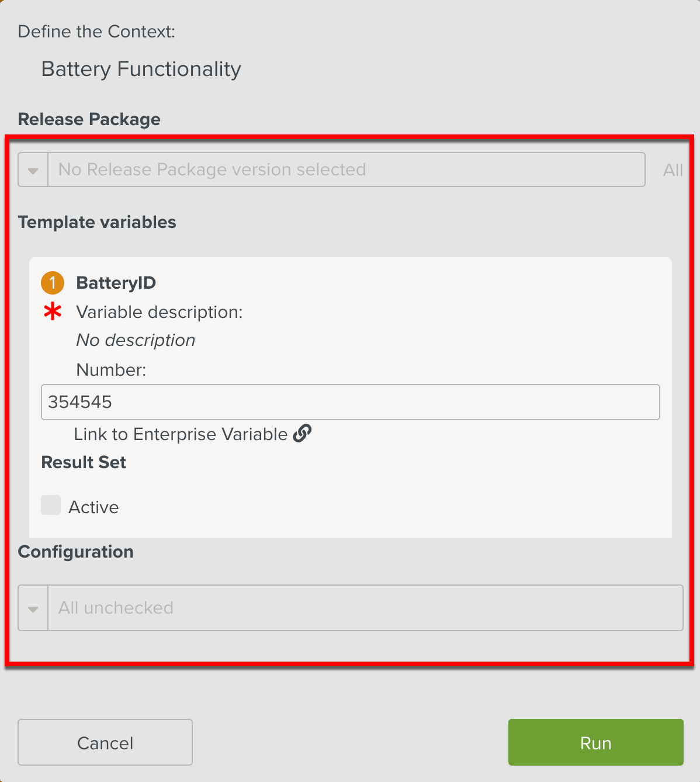Open the Release Package dropdown arrow
This screenshot has width=700, height=782.
33,170
